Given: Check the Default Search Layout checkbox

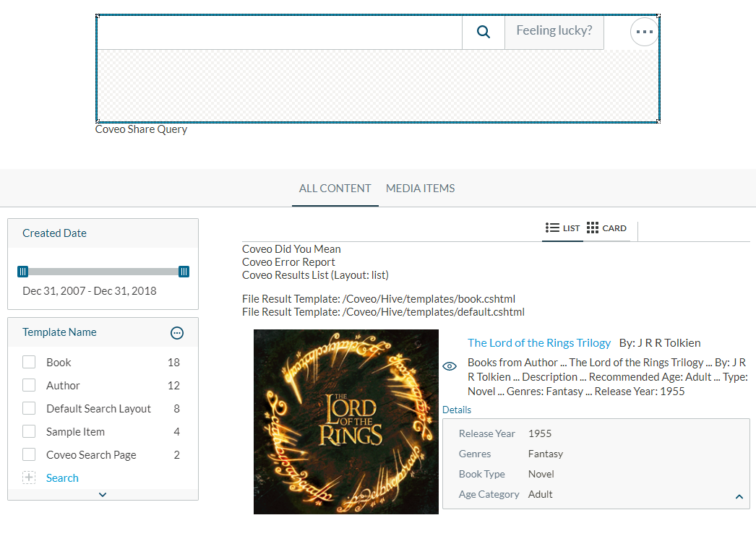Looking at the screenshot, I should click(x=29, y=408).
